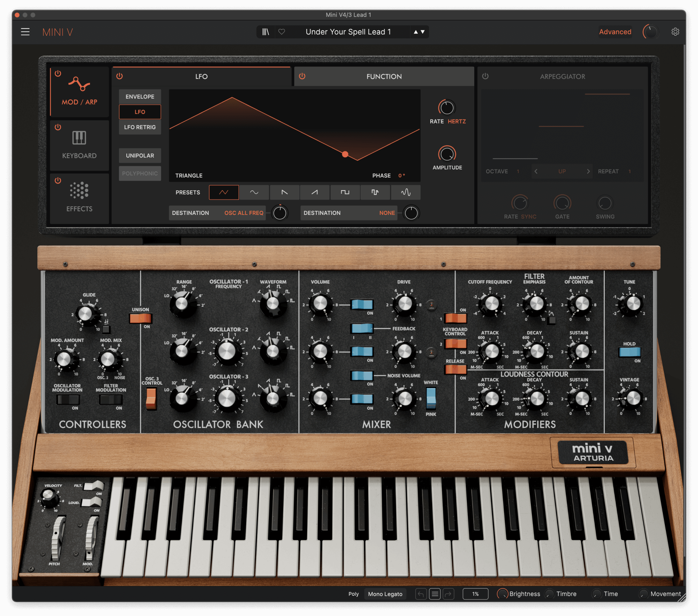Select the sine wave LFO preset
Image resolution: width=698 pixels, height=616 pixels.
[254, 192]
